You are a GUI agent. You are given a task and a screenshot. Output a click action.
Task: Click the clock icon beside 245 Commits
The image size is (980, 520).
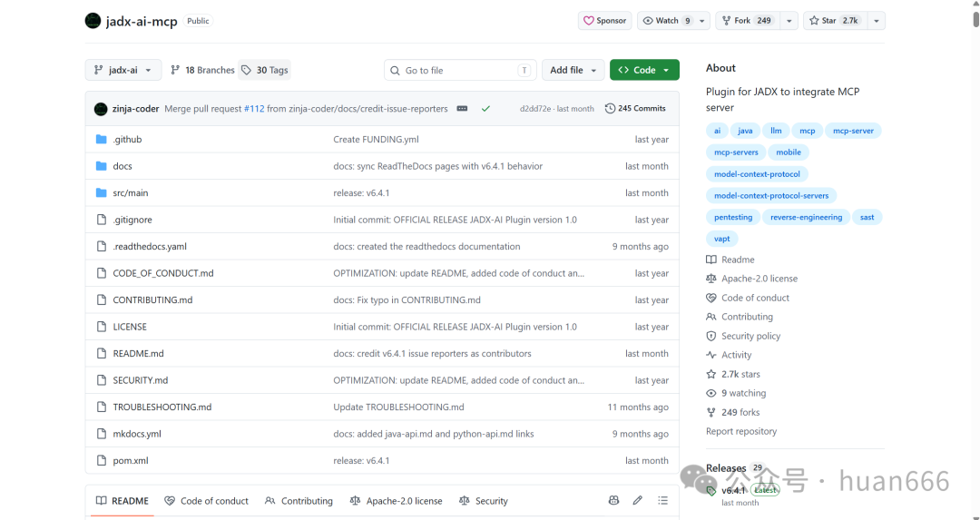tap(610, 109)
